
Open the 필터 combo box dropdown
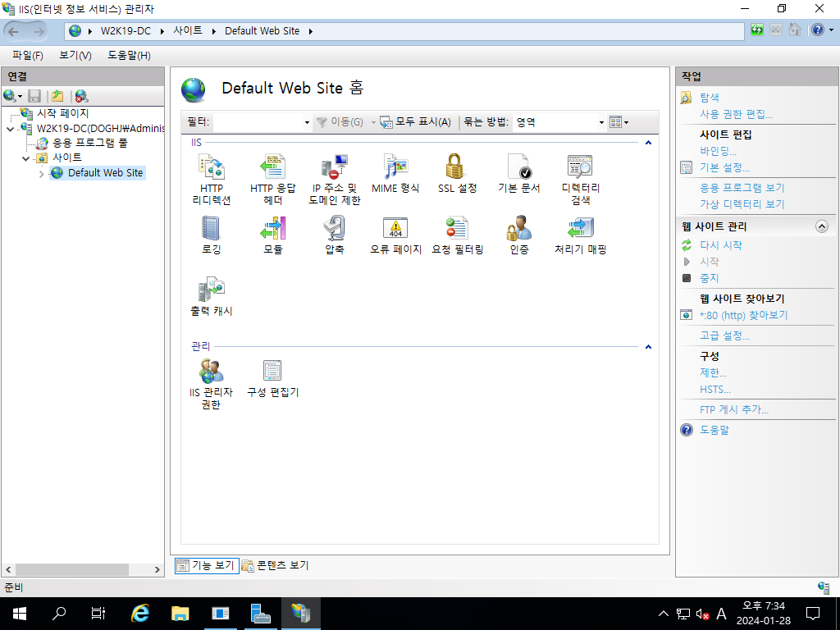click(x=307, y=123)
